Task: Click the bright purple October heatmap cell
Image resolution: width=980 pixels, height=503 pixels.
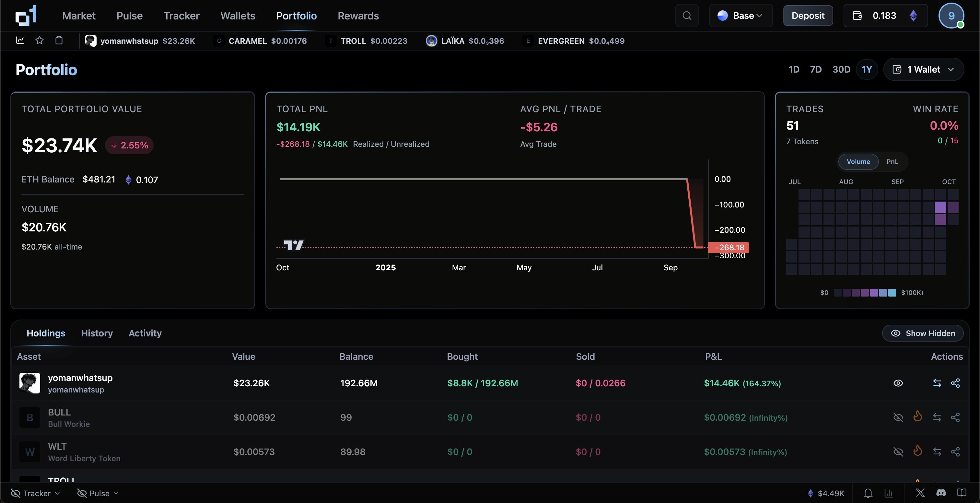Action: click(x=940, y=207)
